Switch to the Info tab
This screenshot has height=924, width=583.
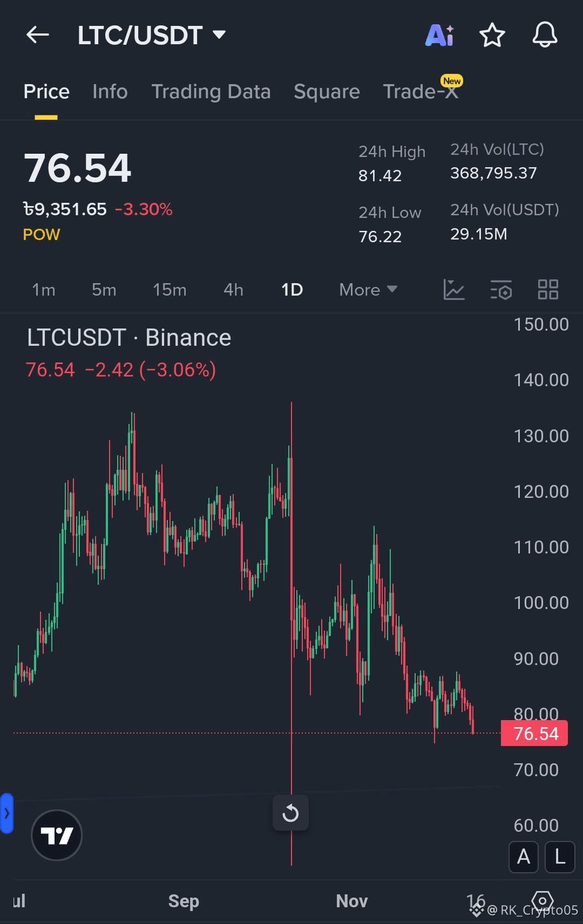[110, 92]
